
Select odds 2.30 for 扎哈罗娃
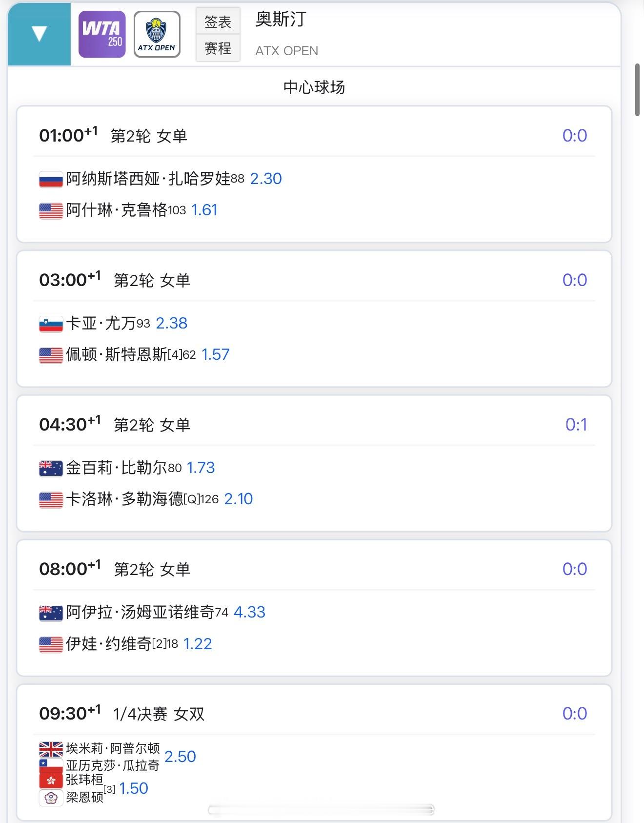click(x=266, y=179)
